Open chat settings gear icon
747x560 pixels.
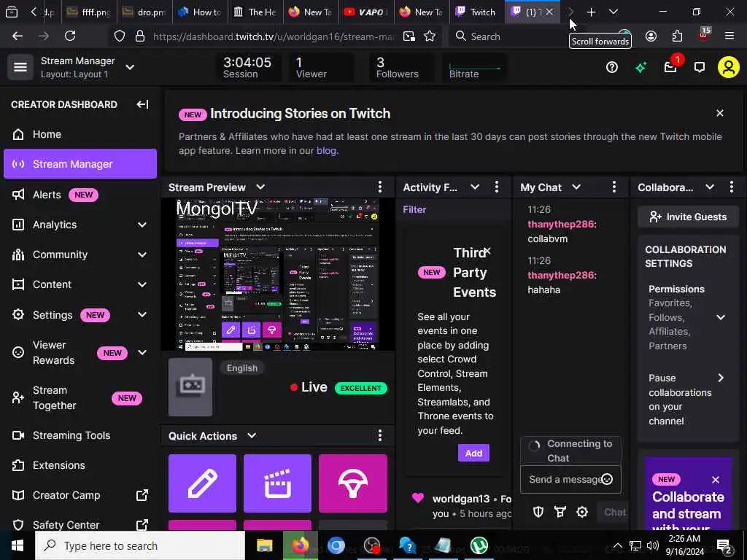tap(581, 512)
